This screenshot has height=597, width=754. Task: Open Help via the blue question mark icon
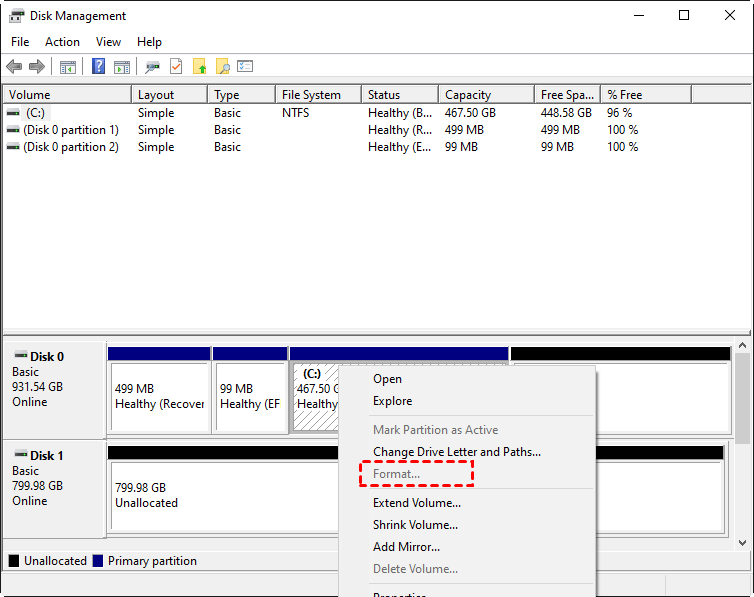pos(99,66)
